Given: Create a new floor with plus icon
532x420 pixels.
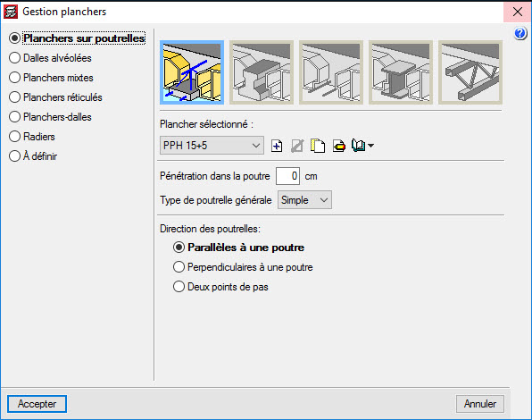Looking at the screenshot, I should (277, 146).
